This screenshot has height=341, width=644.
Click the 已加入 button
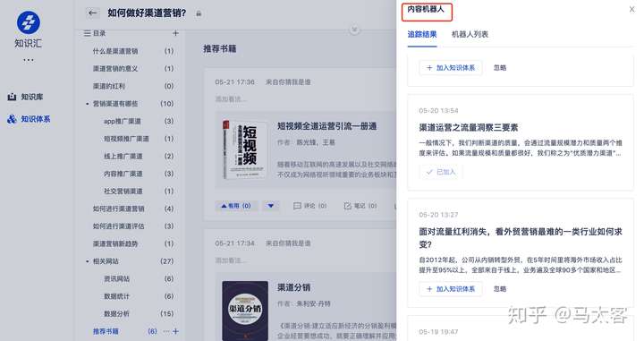pos(441,172)
